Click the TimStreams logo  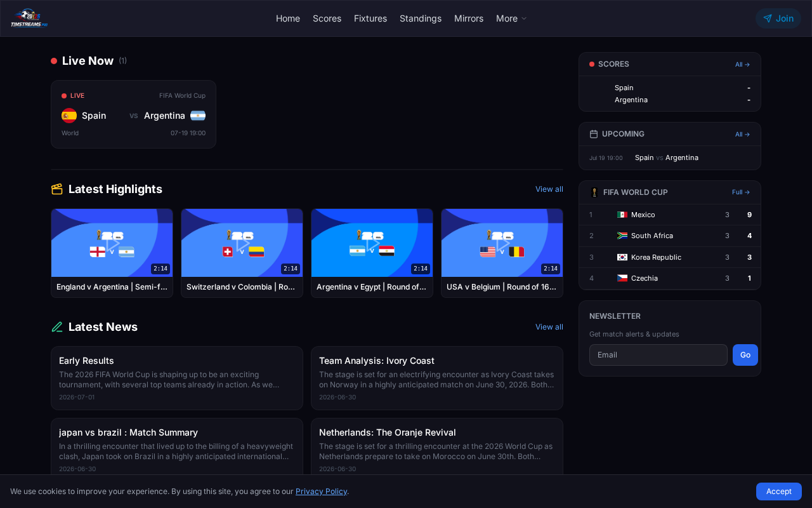pyautogui.click(x=29, y=18)
